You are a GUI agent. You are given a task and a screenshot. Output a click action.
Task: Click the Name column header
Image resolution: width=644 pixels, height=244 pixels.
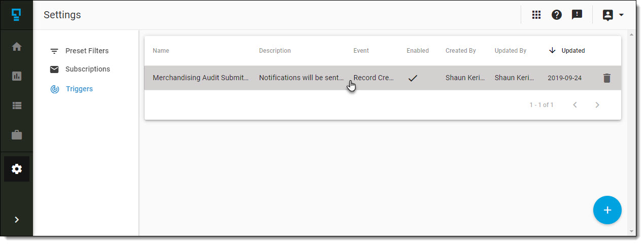161,51
